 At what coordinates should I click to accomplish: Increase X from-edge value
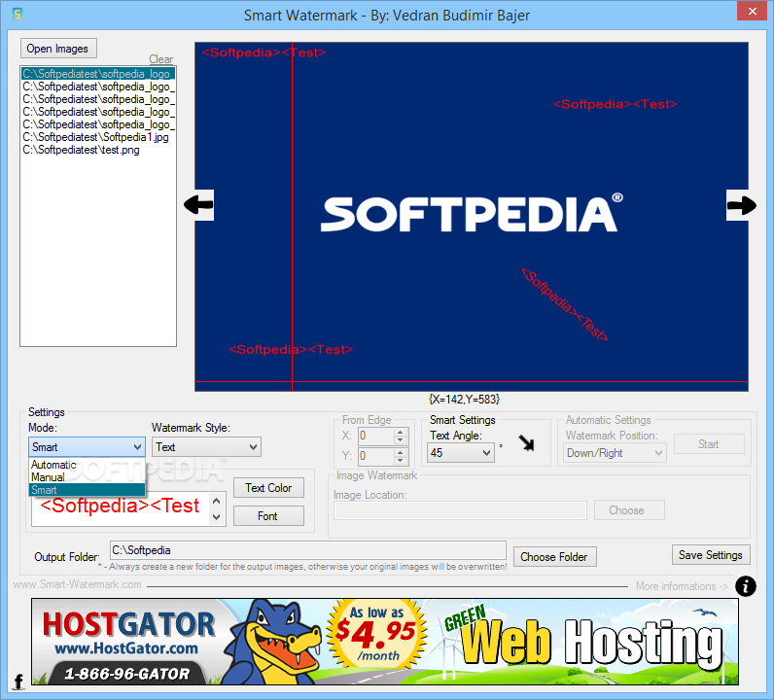[401, 432]
